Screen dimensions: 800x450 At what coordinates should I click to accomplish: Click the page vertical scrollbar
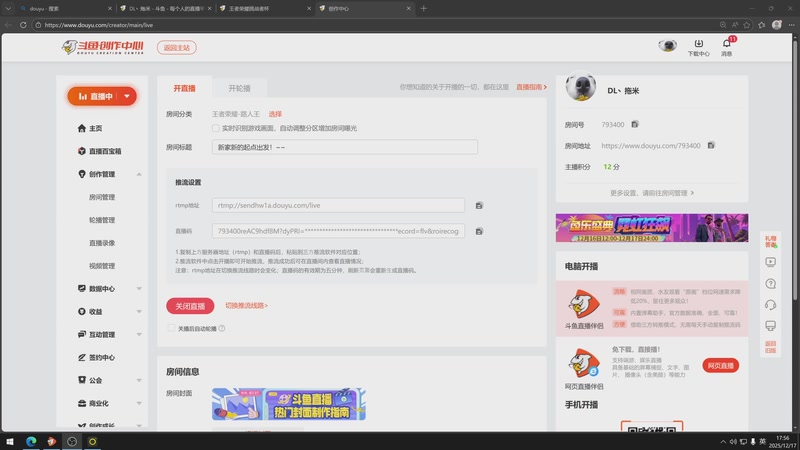point(796,168)
